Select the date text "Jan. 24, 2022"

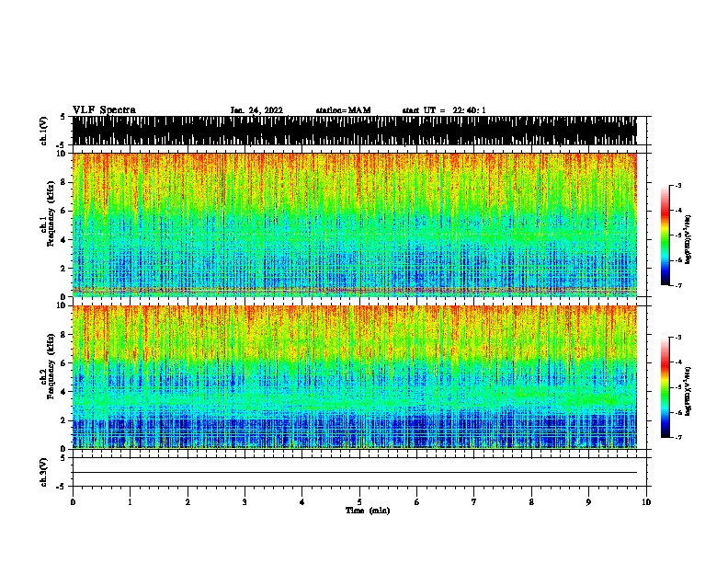[x=256, y=110]
